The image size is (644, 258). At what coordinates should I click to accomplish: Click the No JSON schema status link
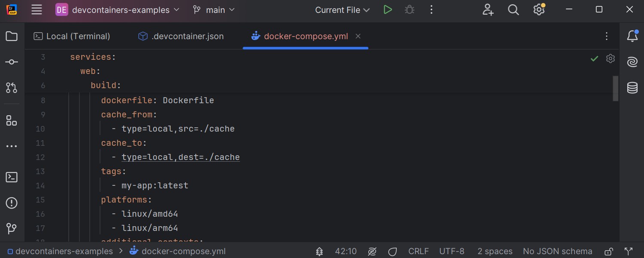(x=557, y=251)
